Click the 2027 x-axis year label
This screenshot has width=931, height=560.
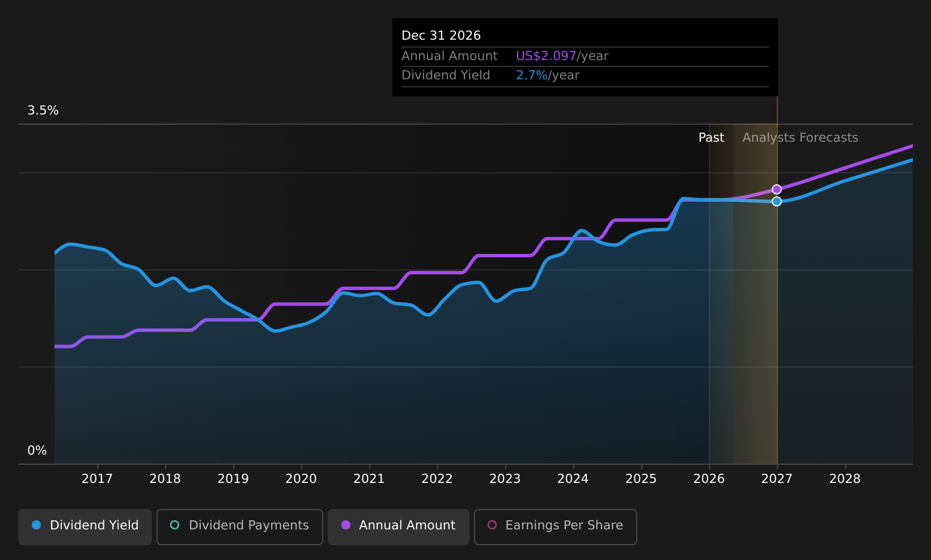pyautogui.click(x=777, y=479)
